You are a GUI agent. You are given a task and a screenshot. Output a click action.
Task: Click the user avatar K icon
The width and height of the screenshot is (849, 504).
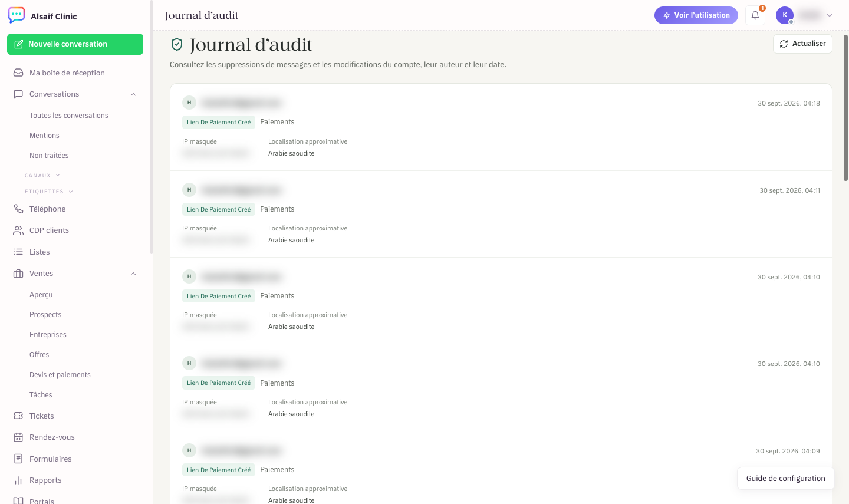tap(785, 15)
